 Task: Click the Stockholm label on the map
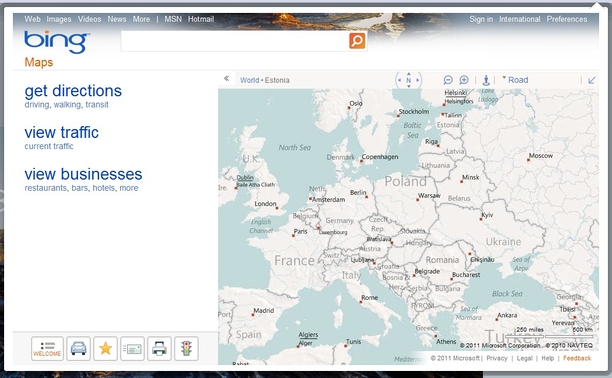pyautogui.click(x=414, y=111)
